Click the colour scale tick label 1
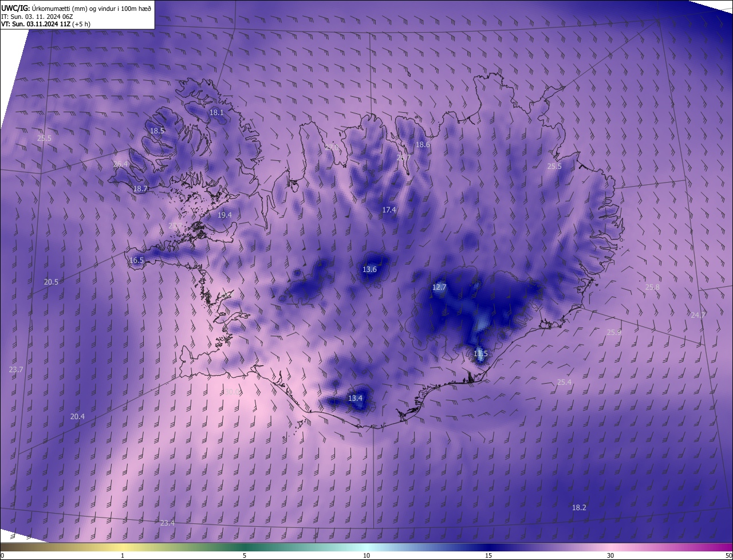The image size is (733, 560). (123, 555)
